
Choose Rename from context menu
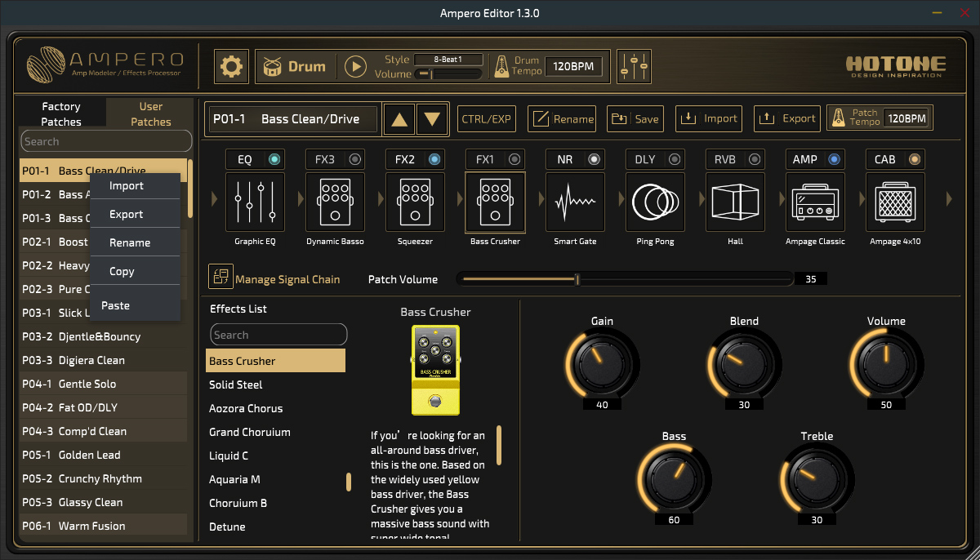[135, 243]
